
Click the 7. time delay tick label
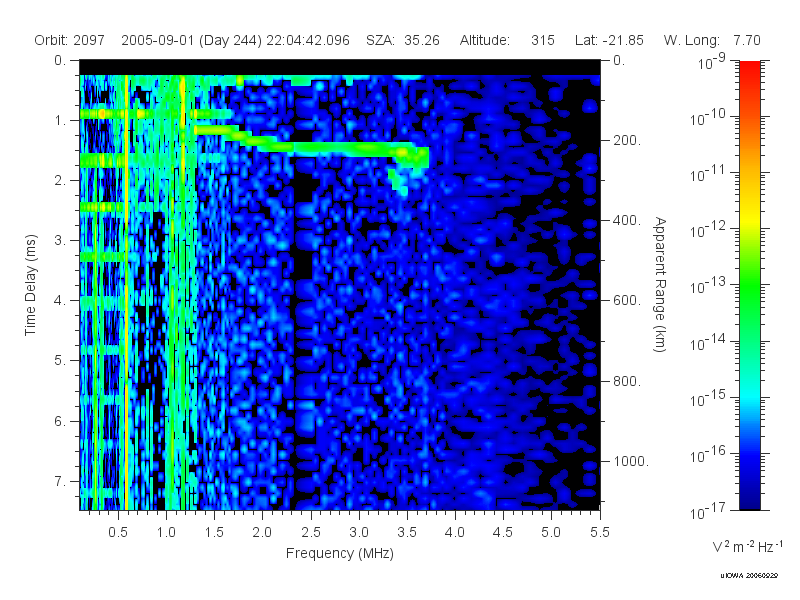pyautogui.click(x=60, y=481)
